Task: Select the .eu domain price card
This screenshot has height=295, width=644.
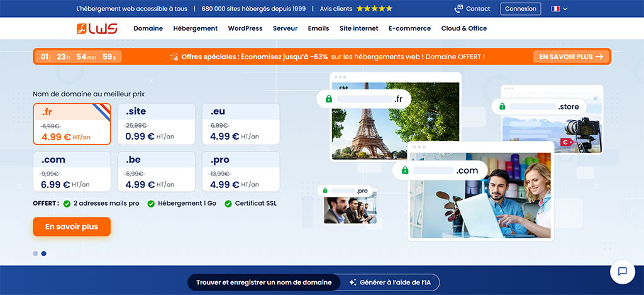Action: point(241,124)
